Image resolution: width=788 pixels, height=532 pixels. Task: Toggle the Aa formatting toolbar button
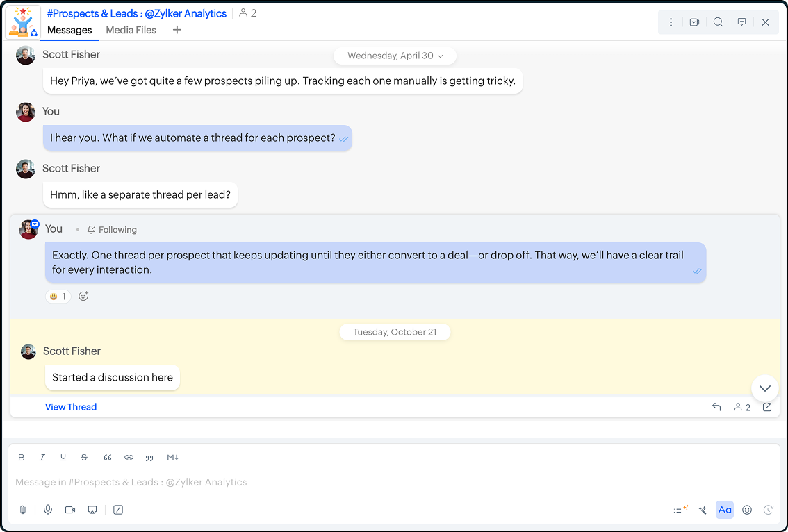coord(725,510)
